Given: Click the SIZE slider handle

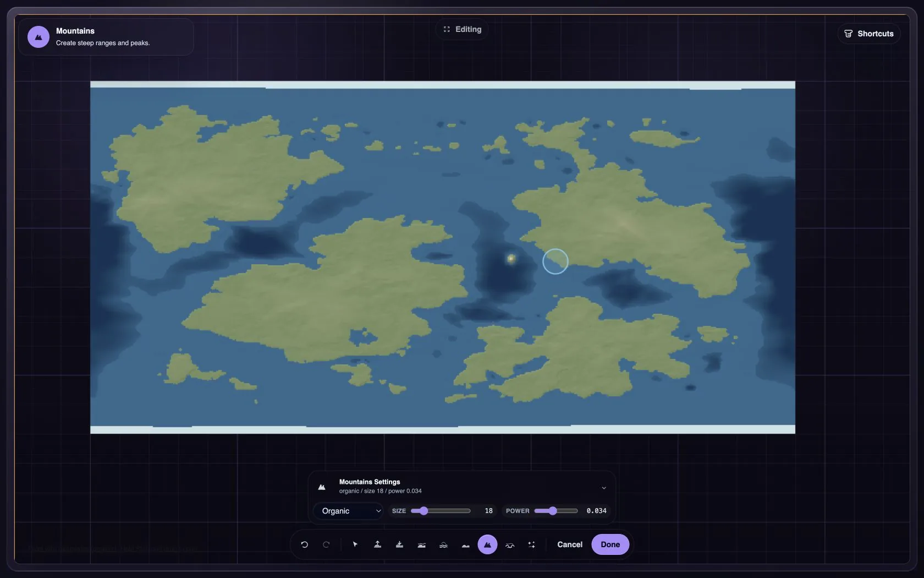Looking at the screenshot, I should tap(424, 511).
